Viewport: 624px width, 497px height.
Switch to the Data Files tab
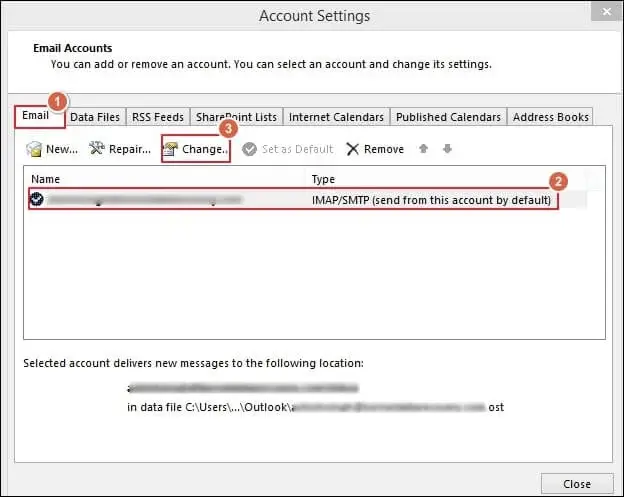click(95, 117)
